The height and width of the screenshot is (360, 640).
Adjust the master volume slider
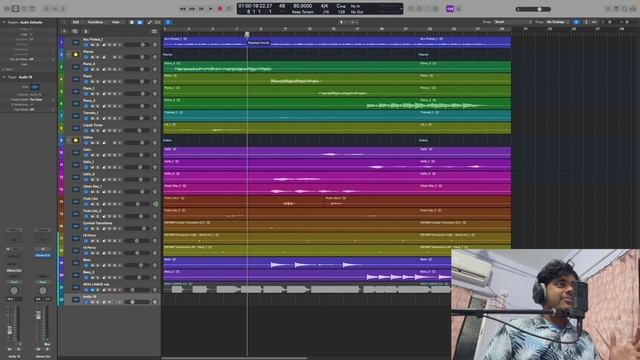[x=533, y=9]
